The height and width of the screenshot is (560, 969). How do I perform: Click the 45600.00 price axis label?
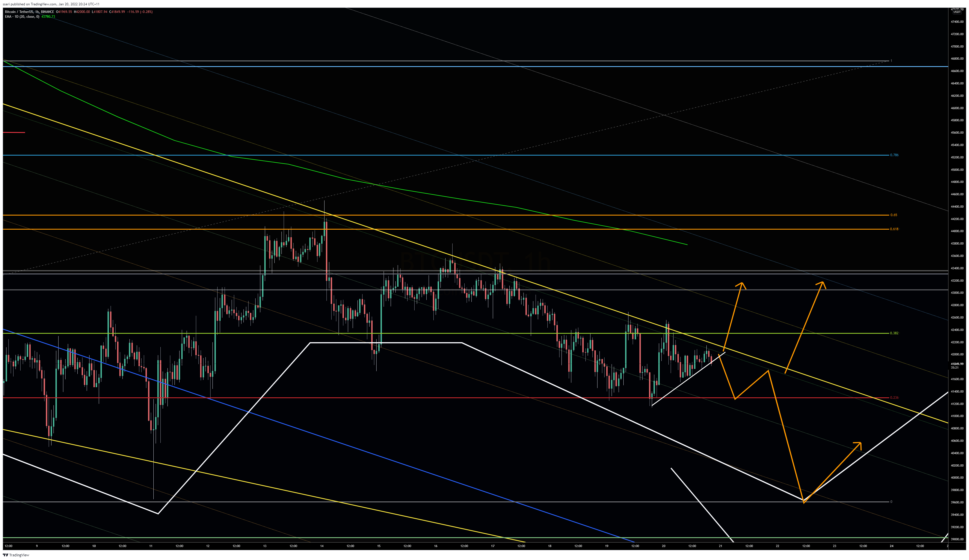pos(957,133)
